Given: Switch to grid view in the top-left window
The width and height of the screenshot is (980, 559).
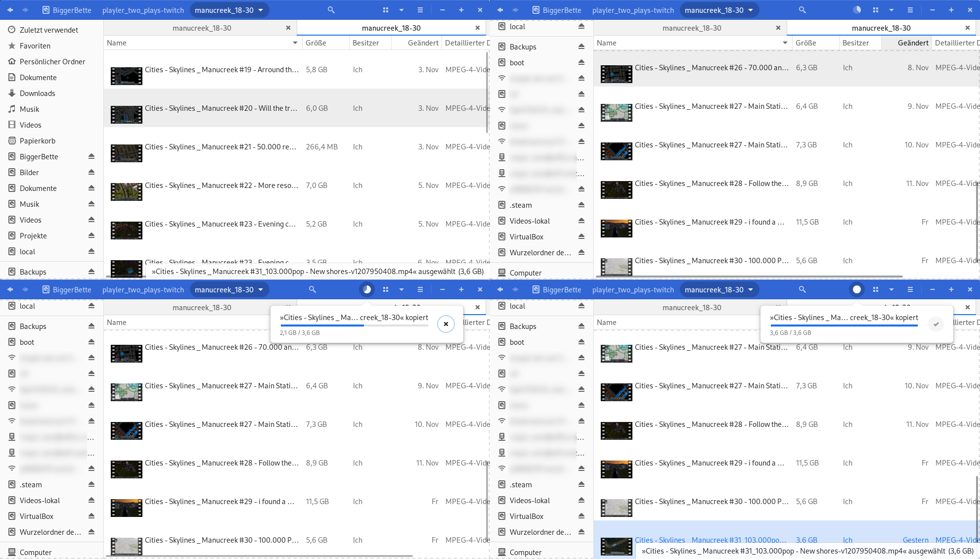Looking at the screenshot, I should (x=386, y=10).
